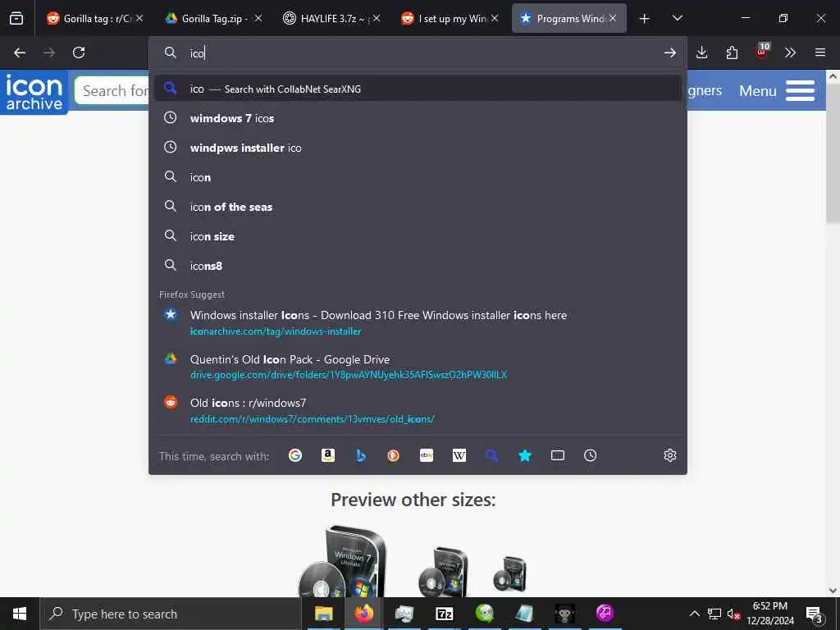Choose the 'icon' search suggestion
This screenshot has height=630, width=840.
point(418,177)
